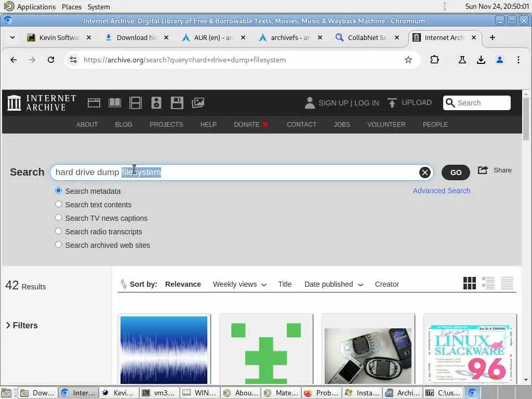The width and height of the screenshot is (532, 399).
Task: Open the Advanced Search link
Action: pos(442,191)
